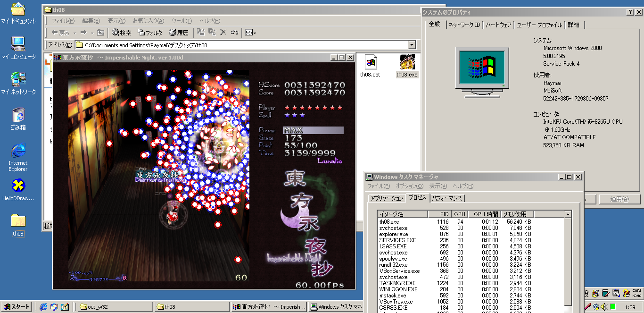Click the Forward arrow in Explorer toolbar
This screenshot has height=313, width=644.
click(x=83, y=33)
